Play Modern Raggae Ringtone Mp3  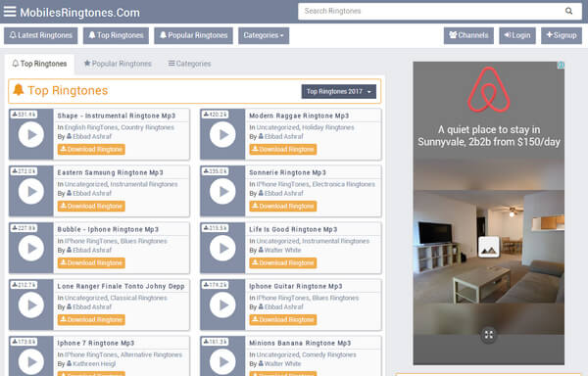click(x=222, y=134)
